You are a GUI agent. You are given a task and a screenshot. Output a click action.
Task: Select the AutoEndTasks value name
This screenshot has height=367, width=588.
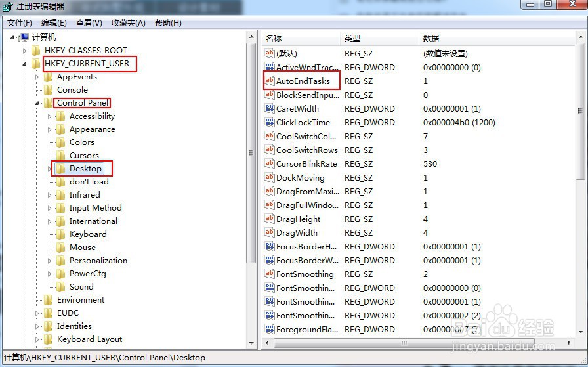click(x=303, y=81)
